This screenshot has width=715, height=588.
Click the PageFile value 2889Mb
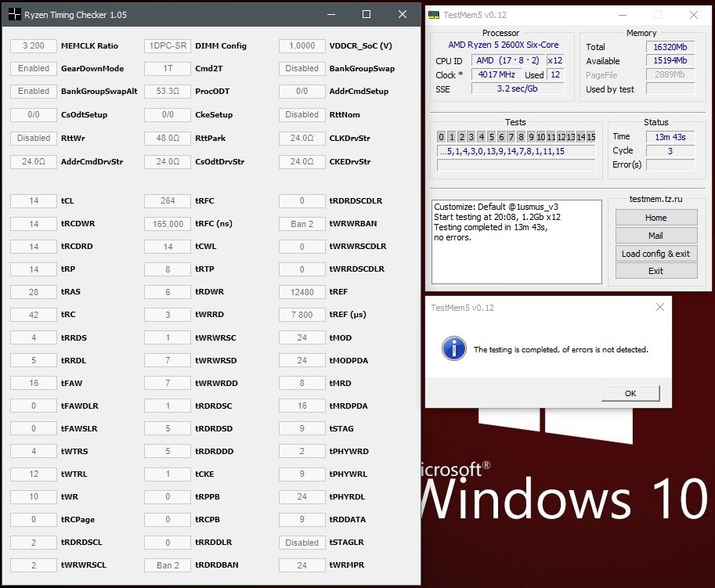[x=670, y=74]
